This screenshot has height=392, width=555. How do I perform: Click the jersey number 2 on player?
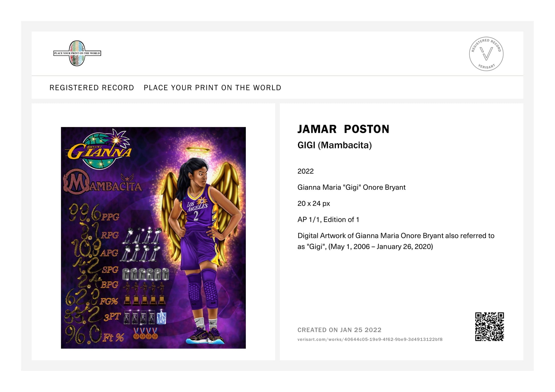(x=196, y=216)
